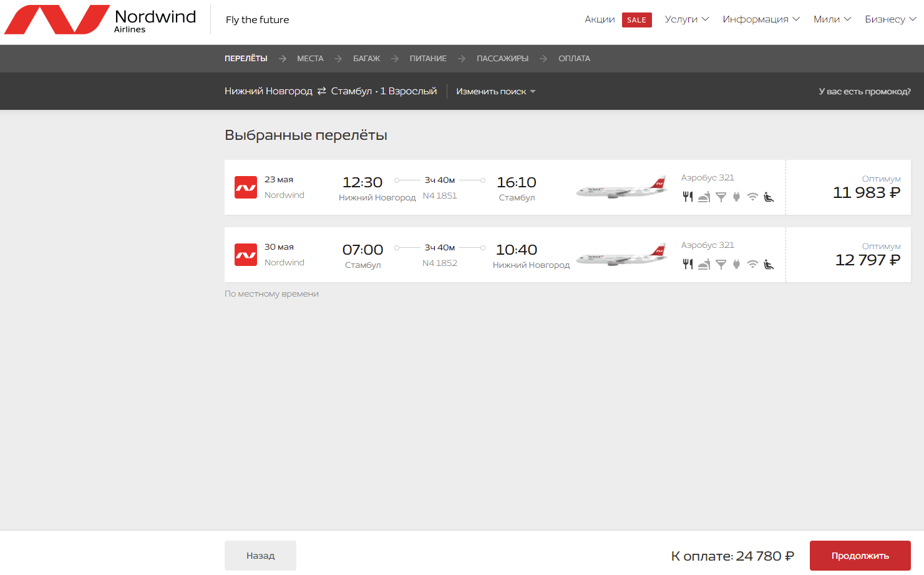Open the Акции link

pyautogui.click(x=600, y=19)
